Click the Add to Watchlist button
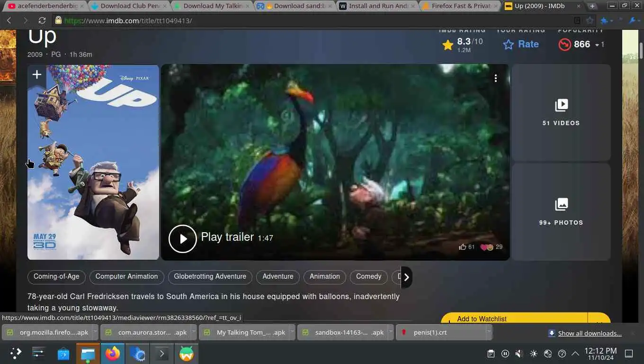Screen dimensions: 644x364 tap(514, 318)
